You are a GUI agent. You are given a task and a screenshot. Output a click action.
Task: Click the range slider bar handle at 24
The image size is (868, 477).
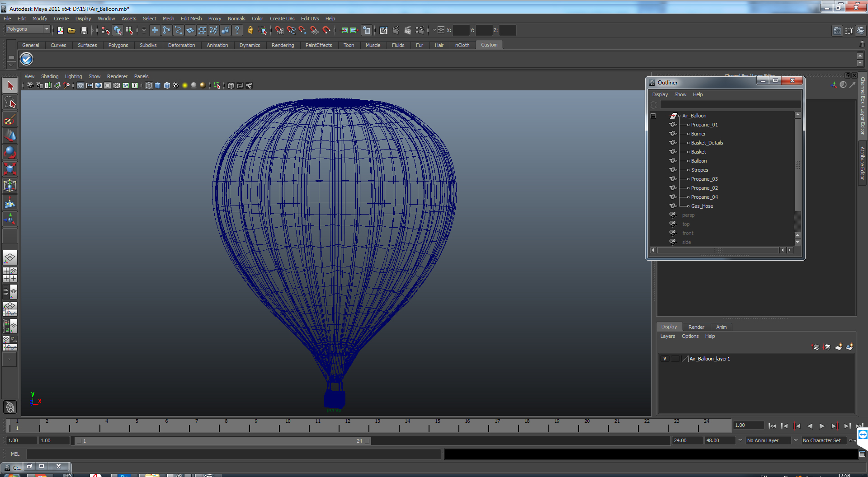pyautogui.click(x=368, y=441)
